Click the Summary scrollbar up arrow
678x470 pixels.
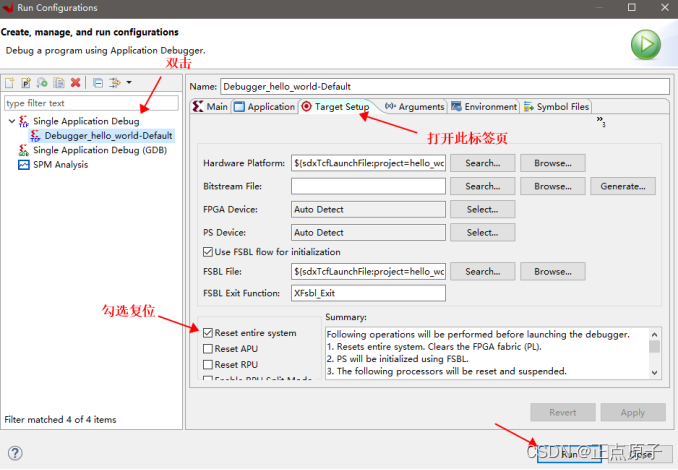click(655, 334)
